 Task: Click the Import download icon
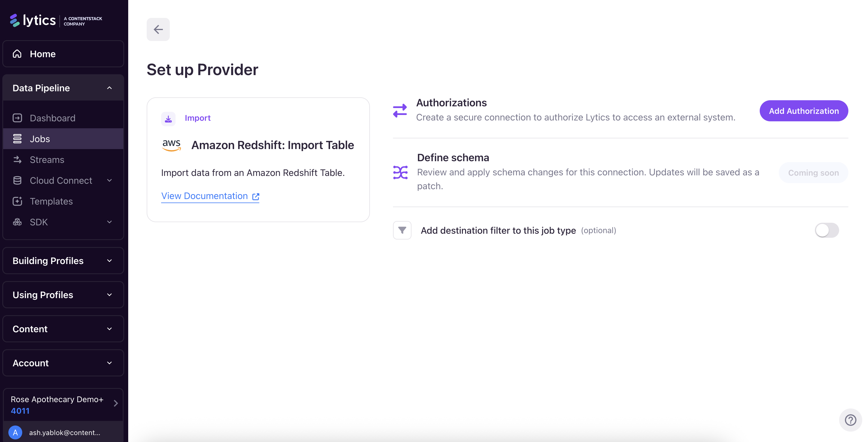click(168, 118)
